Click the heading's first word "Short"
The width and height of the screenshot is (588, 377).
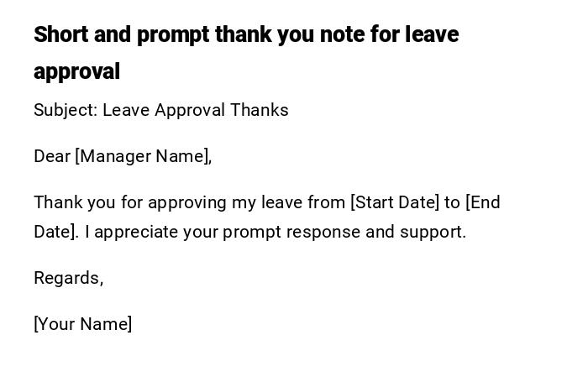61,34
